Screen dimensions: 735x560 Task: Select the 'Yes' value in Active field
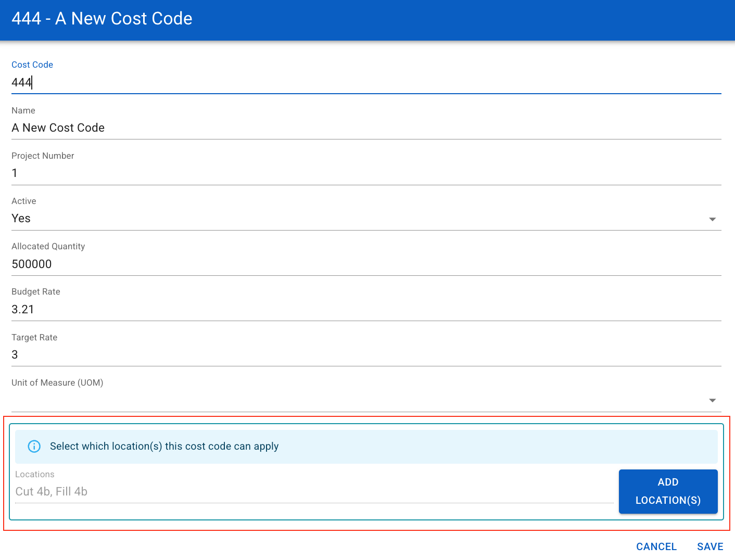[x=21, y=219]
